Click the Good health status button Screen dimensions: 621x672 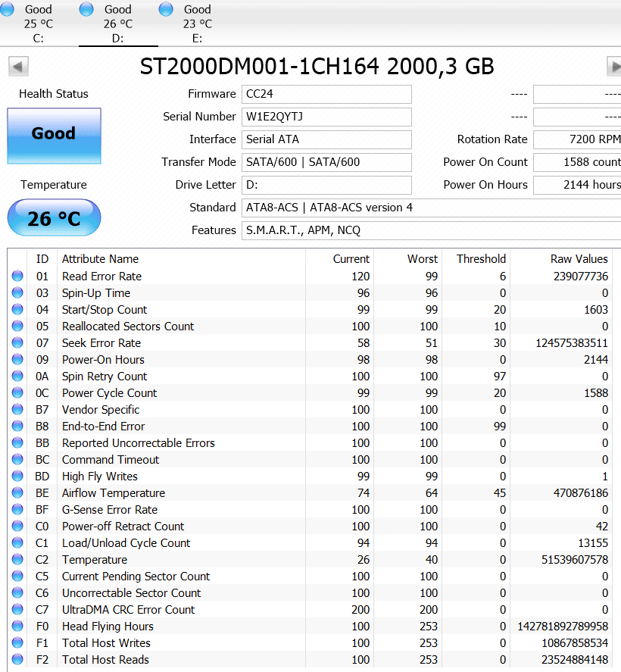pyautogui.click(x=54, y=136)
